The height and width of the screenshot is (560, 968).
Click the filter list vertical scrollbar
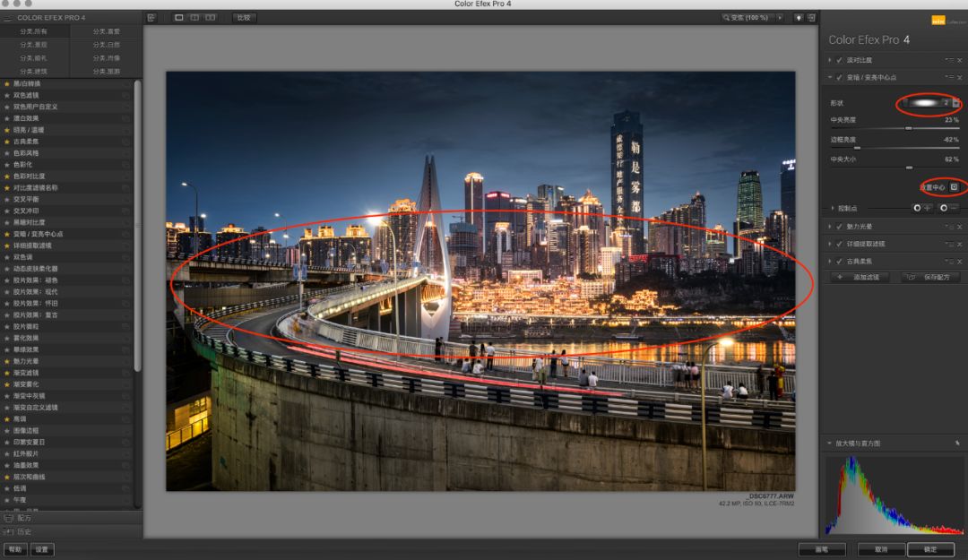click(138, 226)
